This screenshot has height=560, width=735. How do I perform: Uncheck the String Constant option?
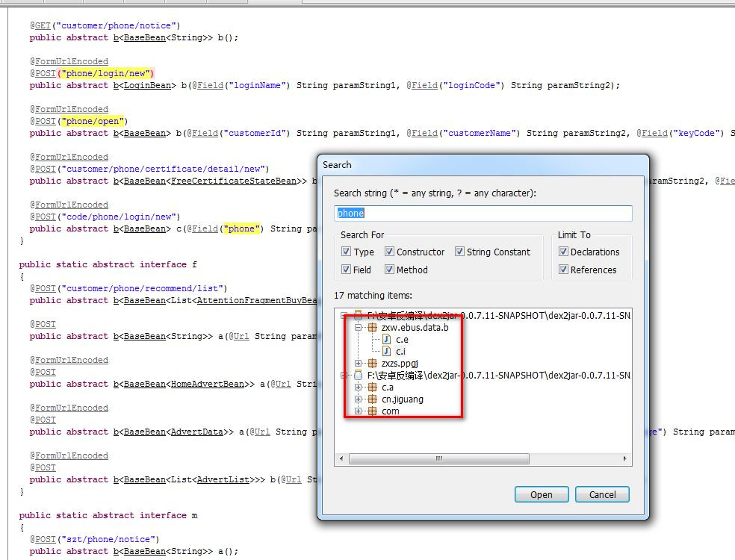(459, 252)
